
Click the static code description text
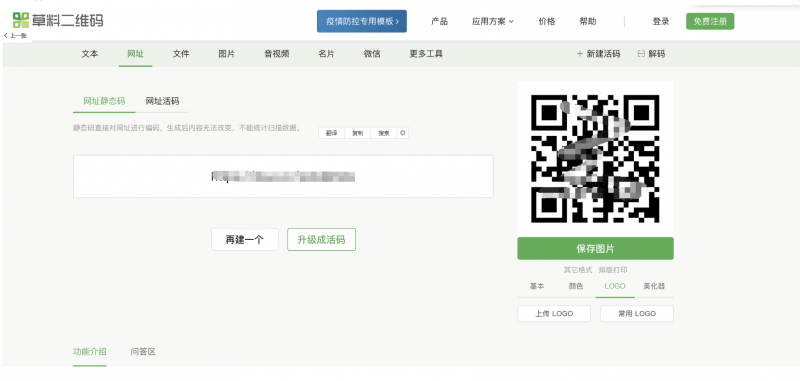(187, 128)
